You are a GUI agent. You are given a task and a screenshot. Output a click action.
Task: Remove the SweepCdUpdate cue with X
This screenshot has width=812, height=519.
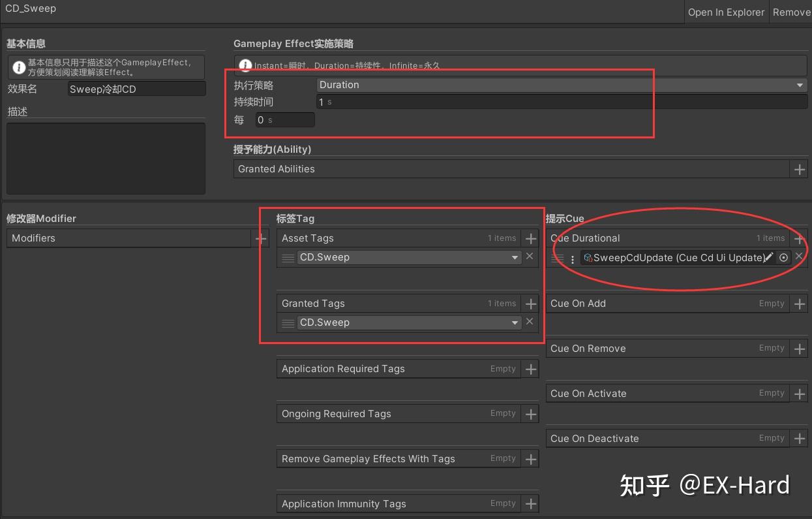pyautogui.click(x=799, y=257)
